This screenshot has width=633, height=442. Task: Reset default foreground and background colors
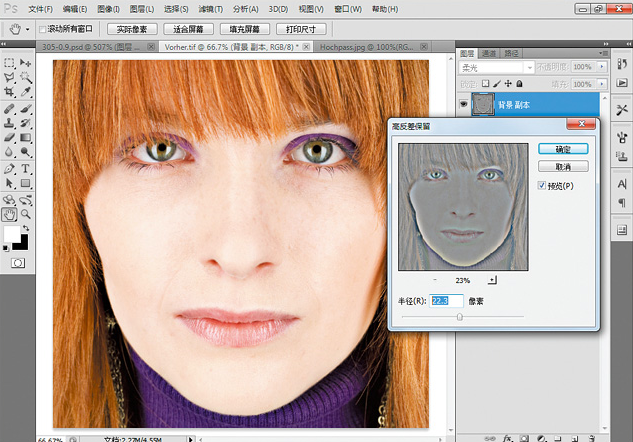coord(5,248)
